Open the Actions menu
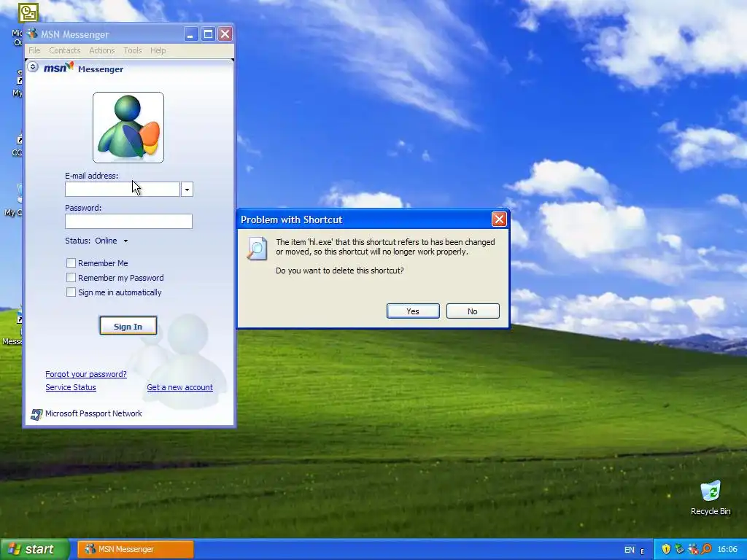The width and height of the screenshot is (747, 560). pos(102,50)
